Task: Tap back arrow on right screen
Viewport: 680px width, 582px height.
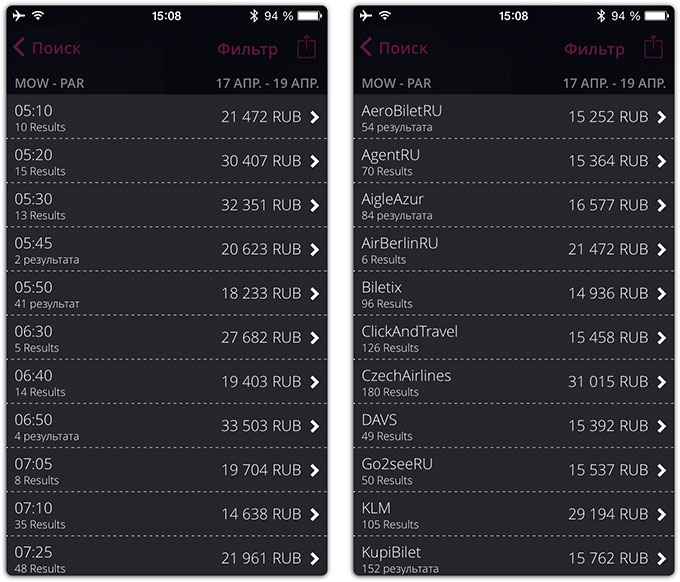Action: click(x=366, y=48)
